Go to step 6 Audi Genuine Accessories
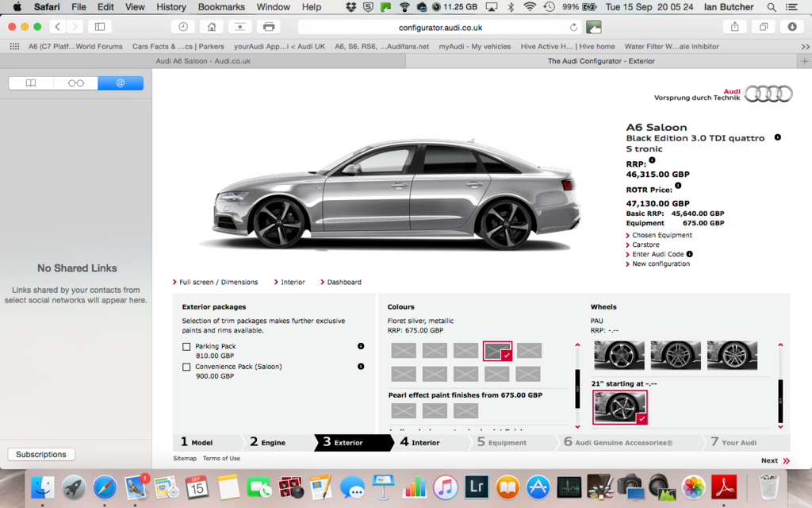Image resolution: width=812 pixels, height=508 pixels. (629, 442)
